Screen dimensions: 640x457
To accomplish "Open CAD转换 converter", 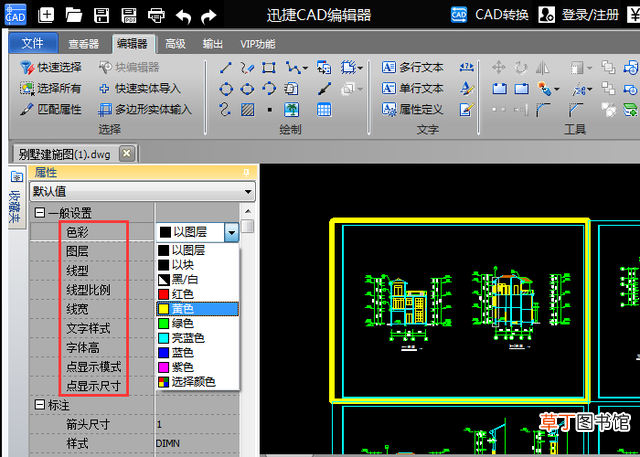I will (489, 15).
